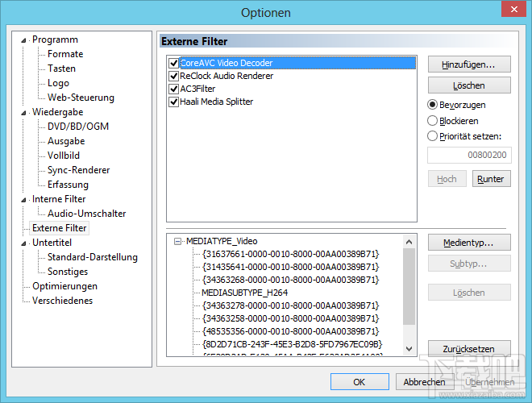Select the Blockieren radio button
532x403 pixels.
432,120
